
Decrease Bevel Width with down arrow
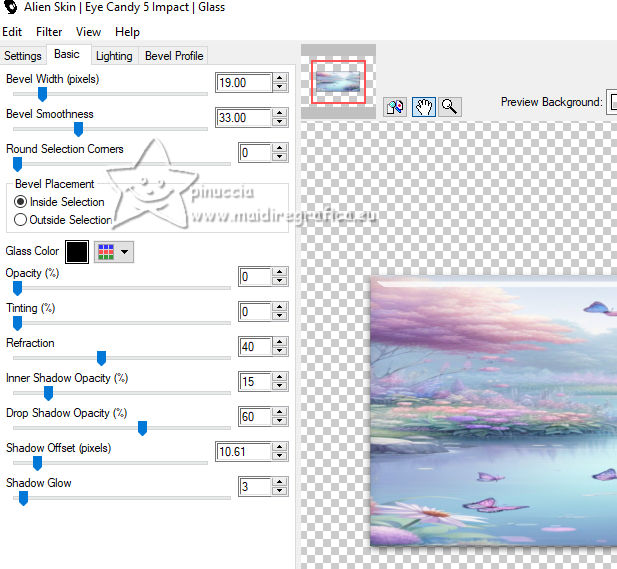click(279, 87)
